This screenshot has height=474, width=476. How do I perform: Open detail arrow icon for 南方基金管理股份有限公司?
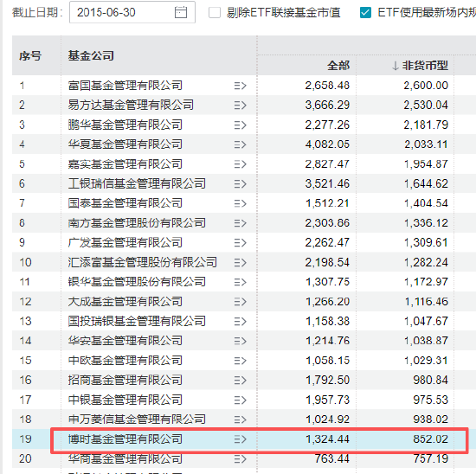pyautogui.click(x=240, y=223)
